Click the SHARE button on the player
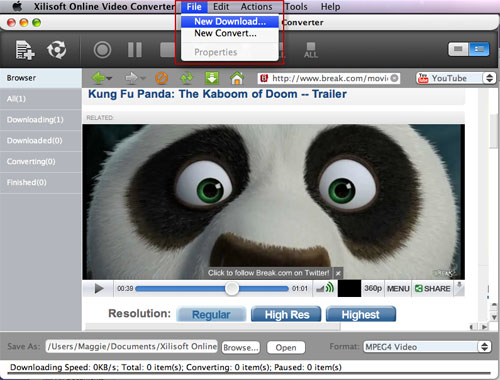This screenshot has width=500, height=380. pos(433,288)
